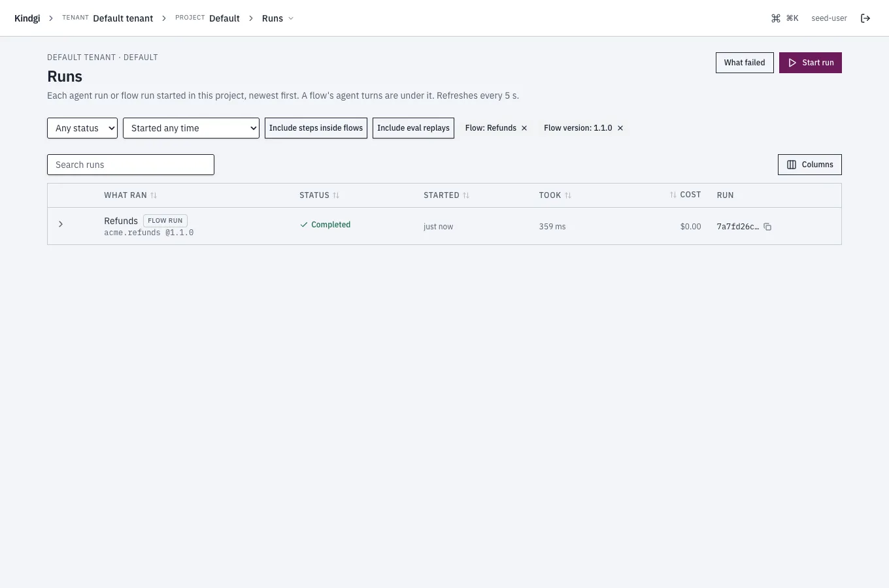The height and width of the screenshot is (588, 889).
Task: Toggle Include steps inside flows
Action: point(316,128)
